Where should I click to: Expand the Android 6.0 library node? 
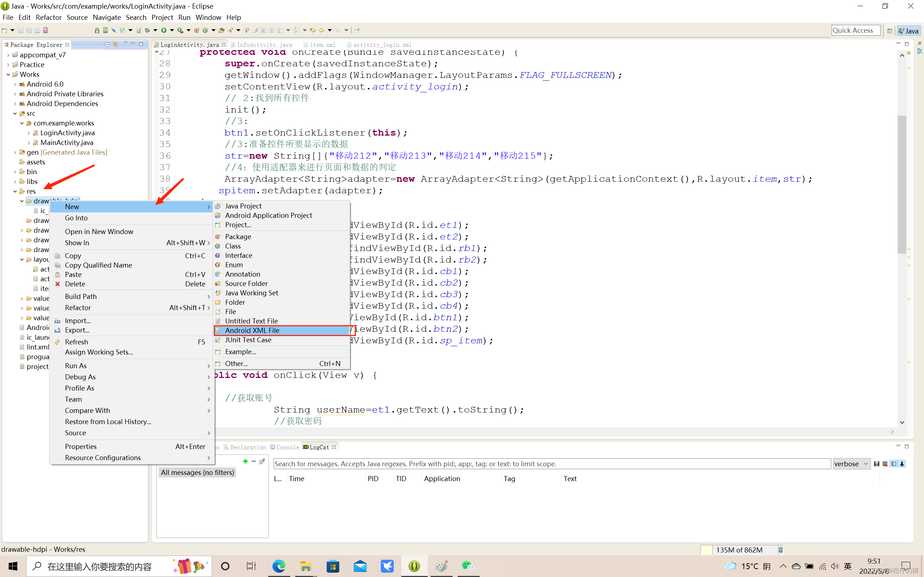point(15,84)
